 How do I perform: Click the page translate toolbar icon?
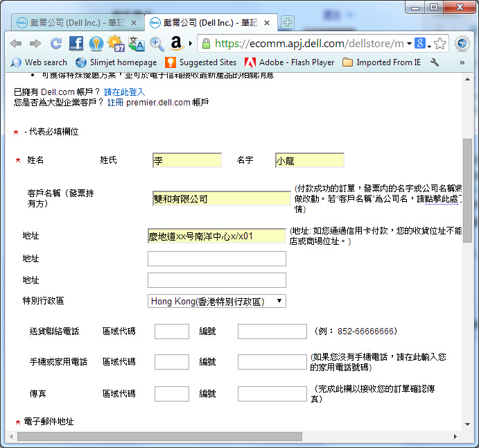click(x=137, y=44)
